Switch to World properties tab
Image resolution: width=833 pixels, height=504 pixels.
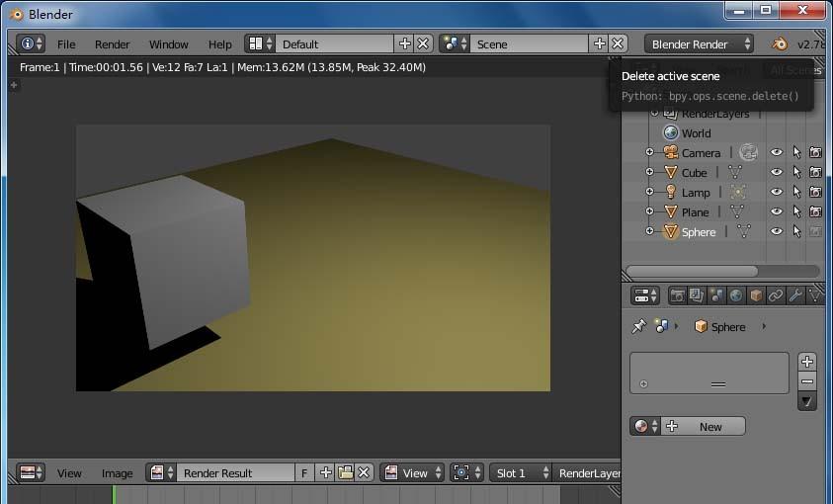point(736,295)
